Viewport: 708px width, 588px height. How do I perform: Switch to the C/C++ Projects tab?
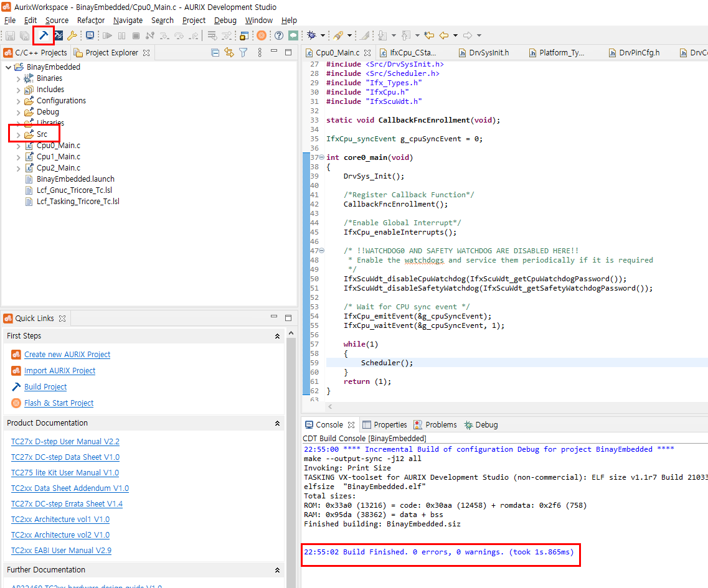(35, 53)
